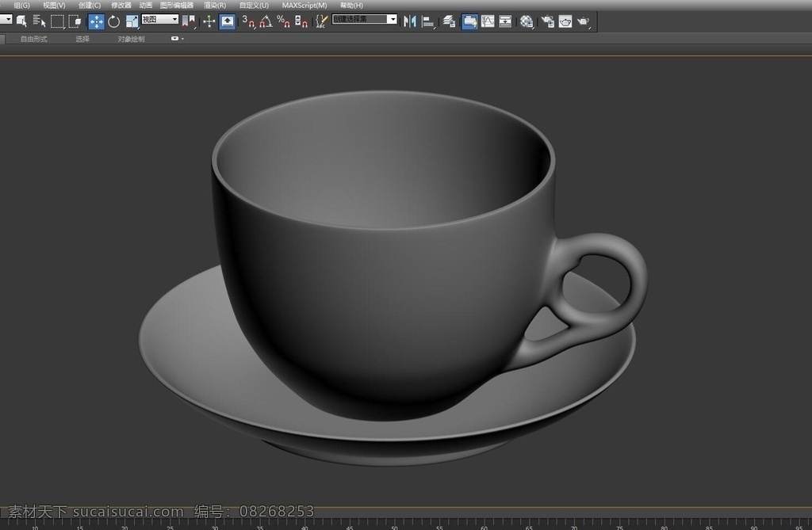Viewport: 812px width, 530px height.
Task: Open the Layer Manager
Action: coord(449,21)
